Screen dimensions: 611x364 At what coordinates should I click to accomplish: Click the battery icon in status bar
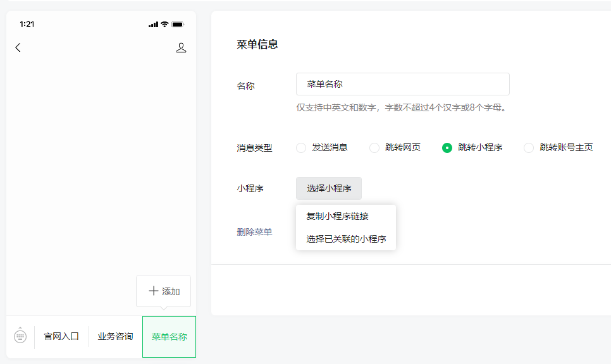178,25
